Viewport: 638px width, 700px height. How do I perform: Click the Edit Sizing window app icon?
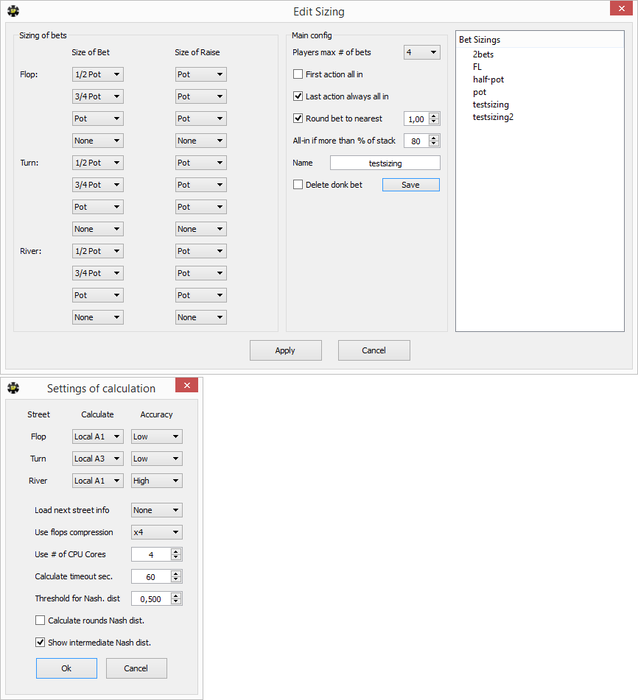tap(13, 11)
